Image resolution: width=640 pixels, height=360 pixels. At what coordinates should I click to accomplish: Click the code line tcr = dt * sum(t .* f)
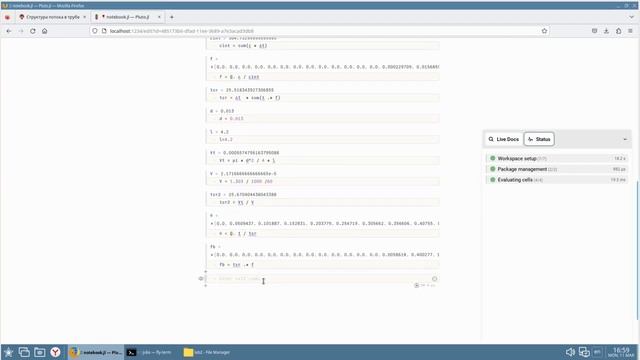[x=249, y=98]
